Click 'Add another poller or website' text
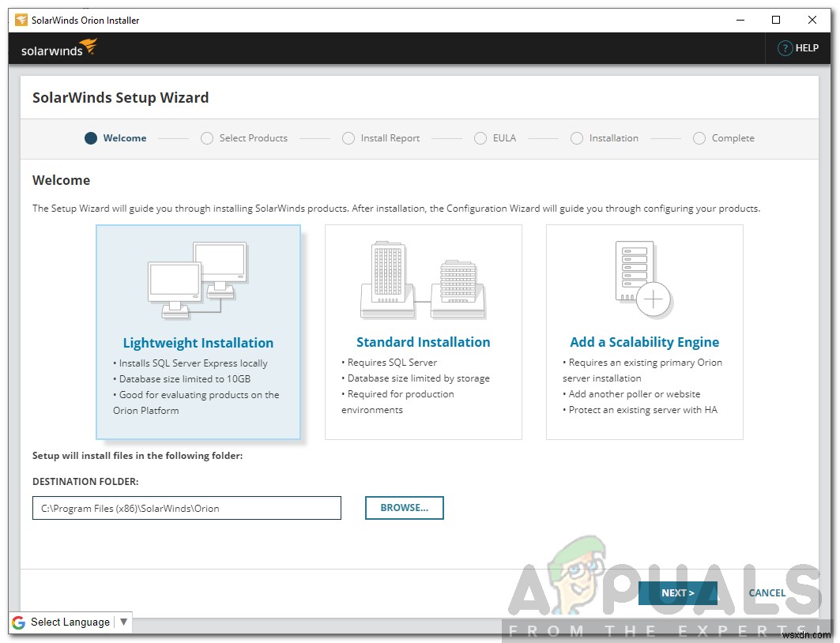The width and height of the screenshot is (840, 643). 635,394
